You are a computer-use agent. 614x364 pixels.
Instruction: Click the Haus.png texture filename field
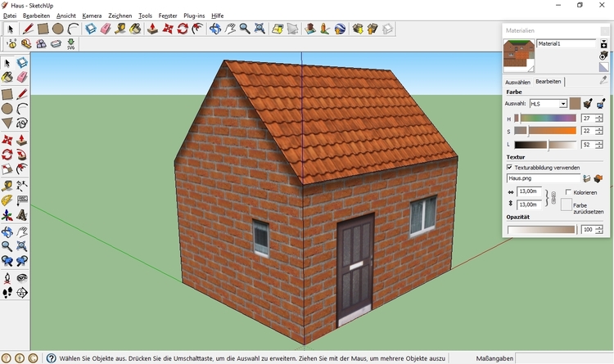(544, 178)
